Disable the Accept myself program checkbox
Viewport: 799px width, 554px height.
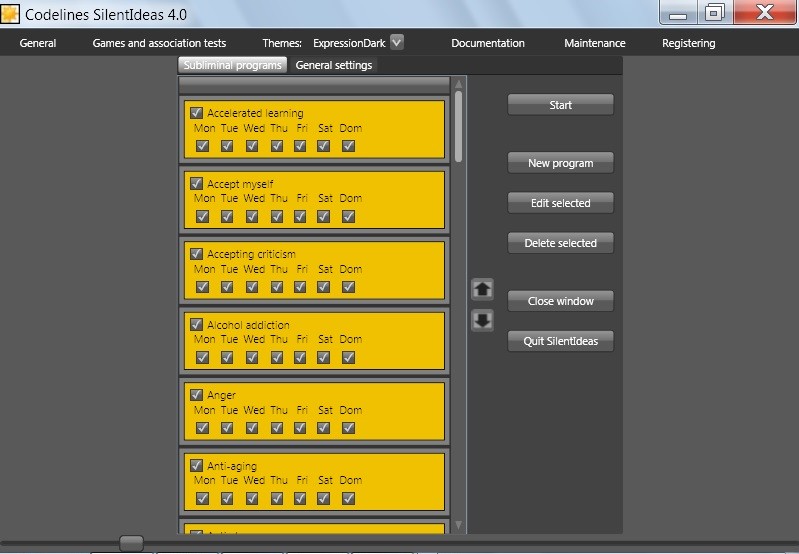197,184
